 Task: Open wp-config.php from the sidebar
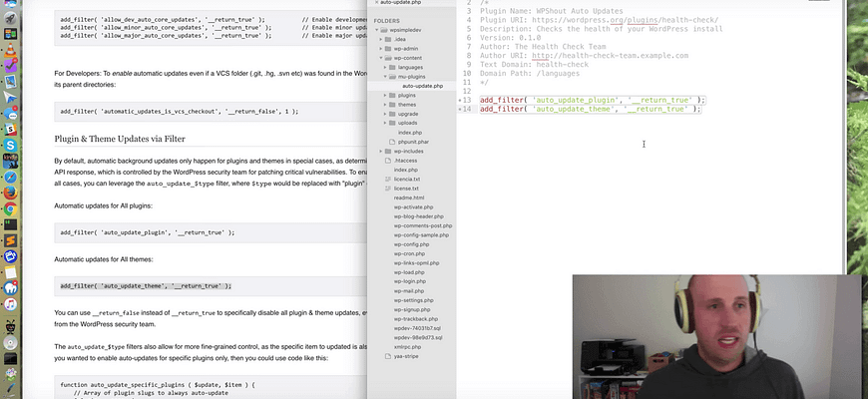click(x=411, y=244)
